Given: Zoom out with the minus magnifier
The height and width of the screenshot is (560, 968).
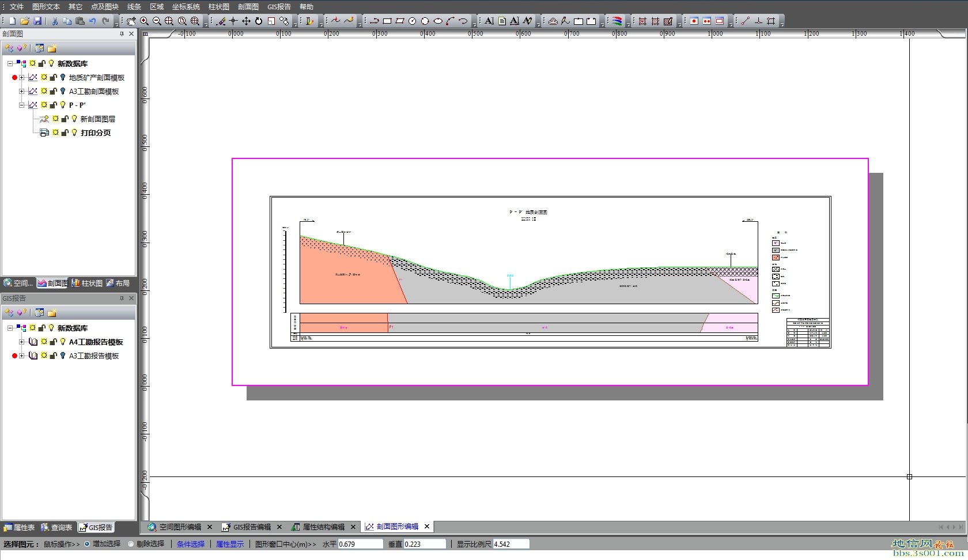Looking at the screenshot, I should [157, 21].
